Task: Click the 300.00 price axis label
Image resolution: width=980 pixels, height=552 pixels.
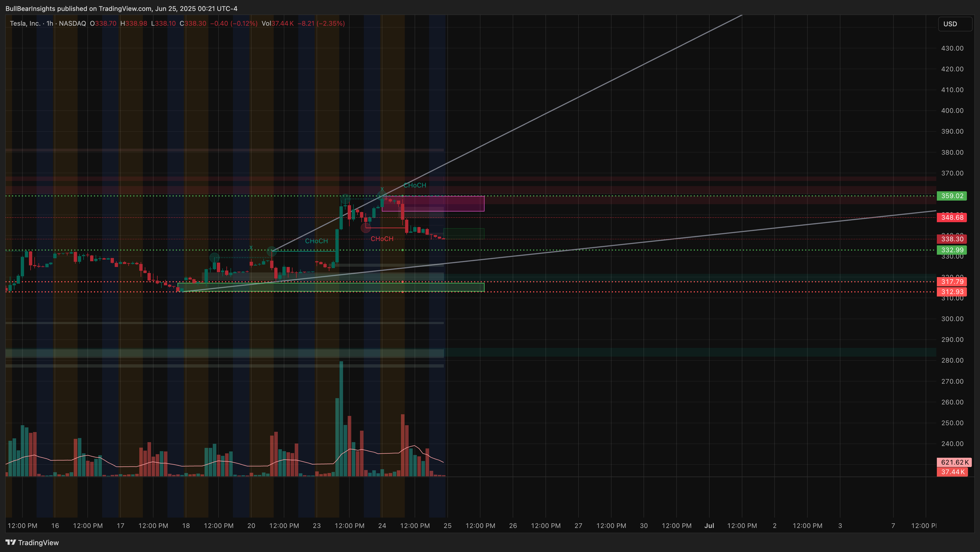Action: point(952,319)
